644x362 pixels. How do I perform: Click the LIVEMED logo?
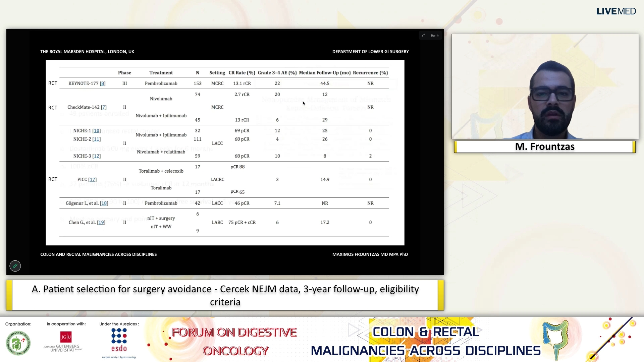pos(616,11)
